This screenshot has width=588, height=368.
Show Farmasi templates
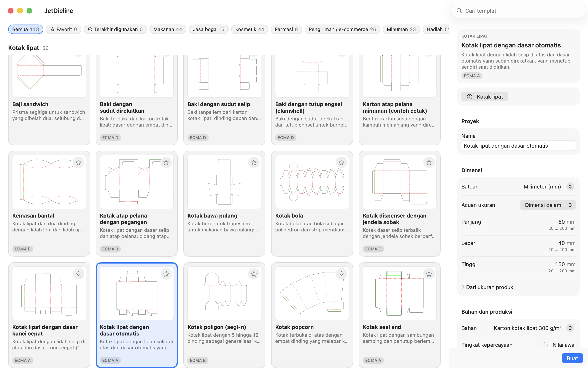click(x=286, y=29)
